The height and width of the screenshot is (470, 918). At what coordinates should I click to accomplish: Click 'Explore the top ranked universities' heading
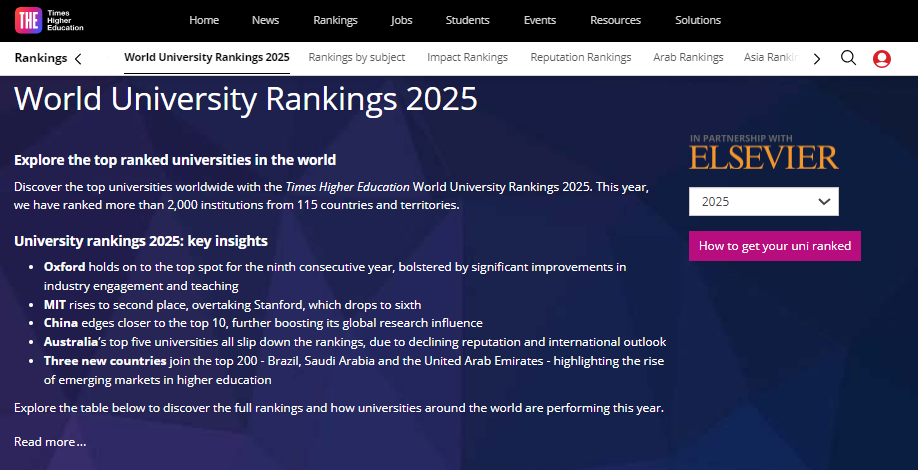tap(175, 160)
